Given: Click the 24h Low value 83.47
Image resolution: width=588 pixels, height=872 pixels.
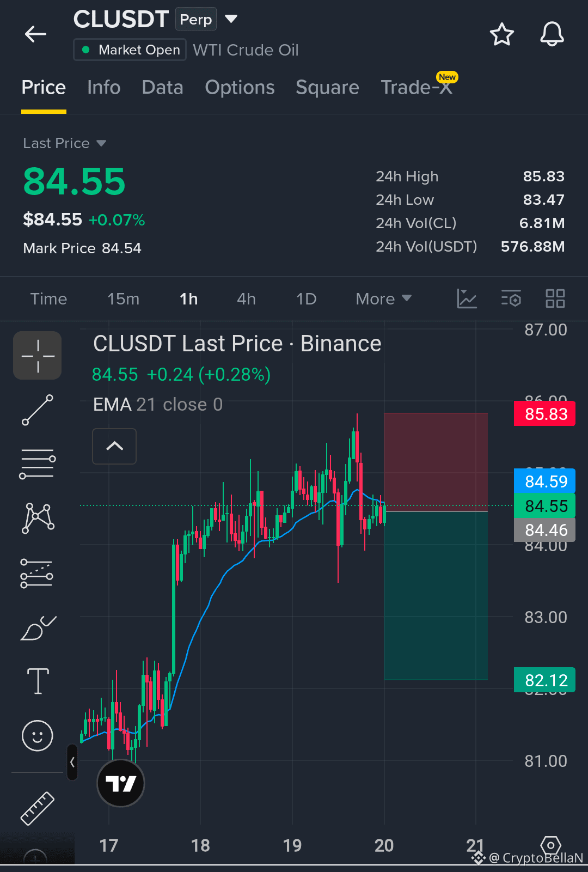Looking at the screenshot, I should [543, 200].
